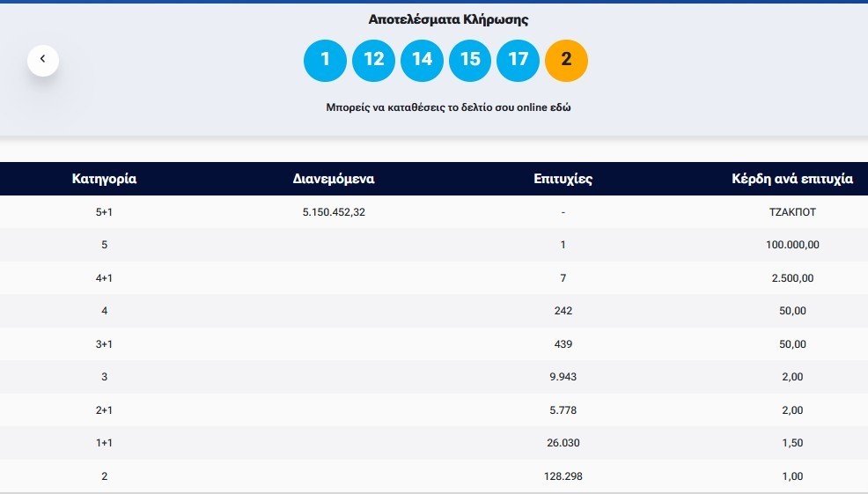Select the blue ball number 17
This screenshot has width=868, height=494.
(519, 60)
